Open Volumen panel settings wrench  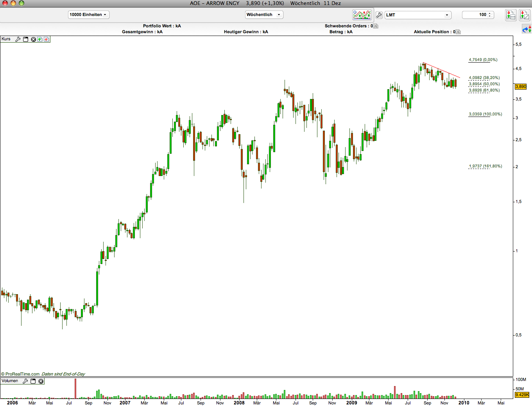click(25, 381)
